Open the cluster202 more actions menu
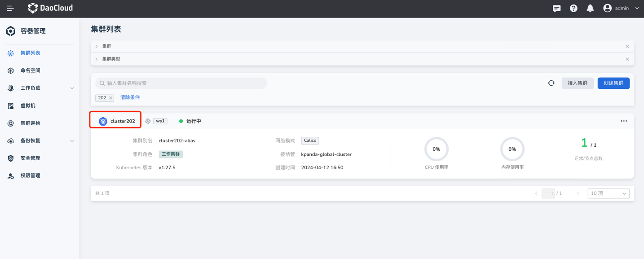Image resolution: width=644 pixels, height=259 pixels. coord(623,121)
